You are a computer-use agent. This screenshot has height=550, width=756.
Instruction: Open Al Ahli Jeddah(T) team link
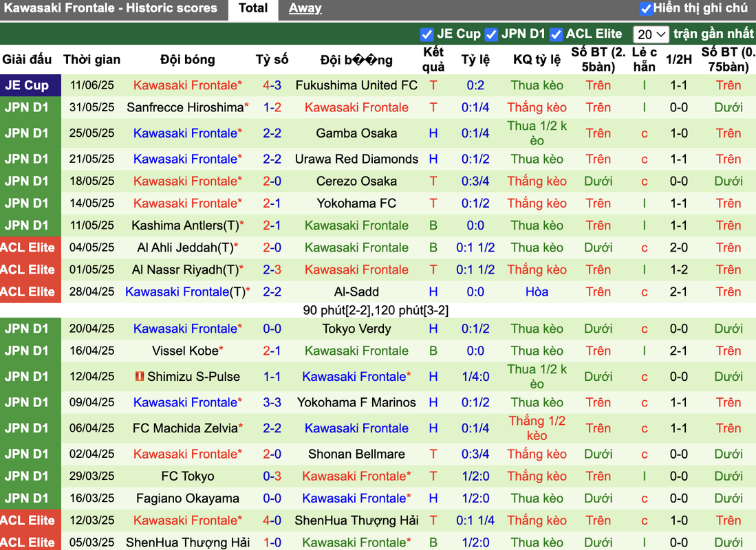coord(185,247)
